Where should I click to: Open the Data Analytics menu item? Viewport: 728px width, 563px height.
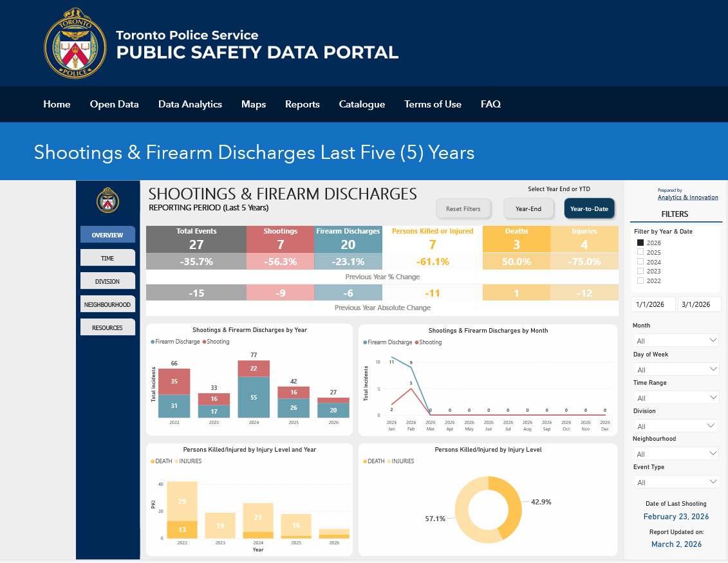click(x=190, y=104)
